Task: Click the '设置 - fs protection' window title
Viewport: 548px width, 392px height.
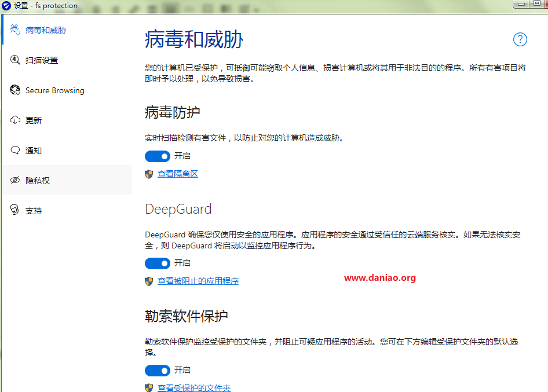Action: coord(46,6)
